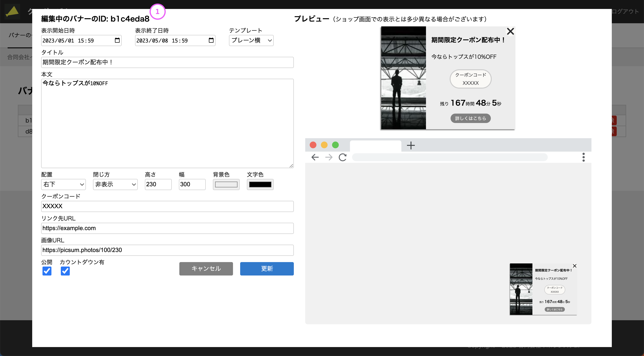Open the 閉じ方 dropdown
The image size is (644, 356).
pos(115,184)
